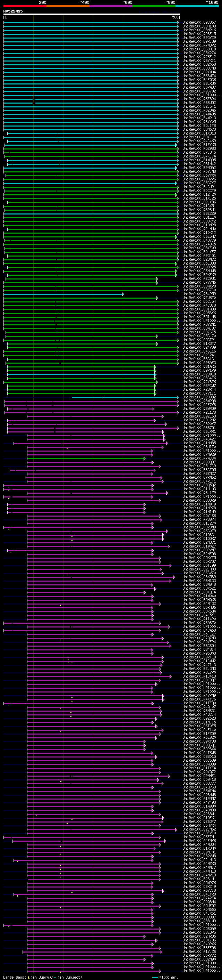
Task: Select hit UniRef100_C1ZF20
Action: pyautogui.click(x=199, y=194)
